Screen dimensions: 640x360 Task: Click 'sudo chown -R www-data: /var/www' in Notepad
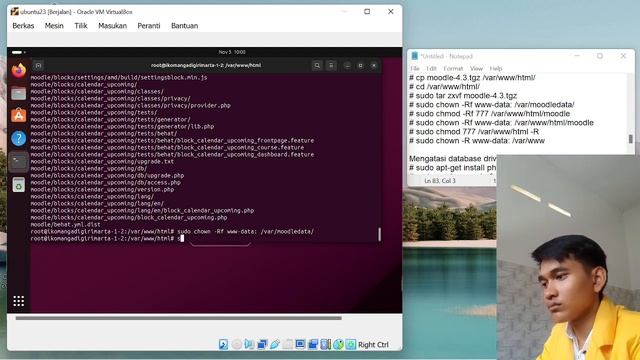point(477,140)
